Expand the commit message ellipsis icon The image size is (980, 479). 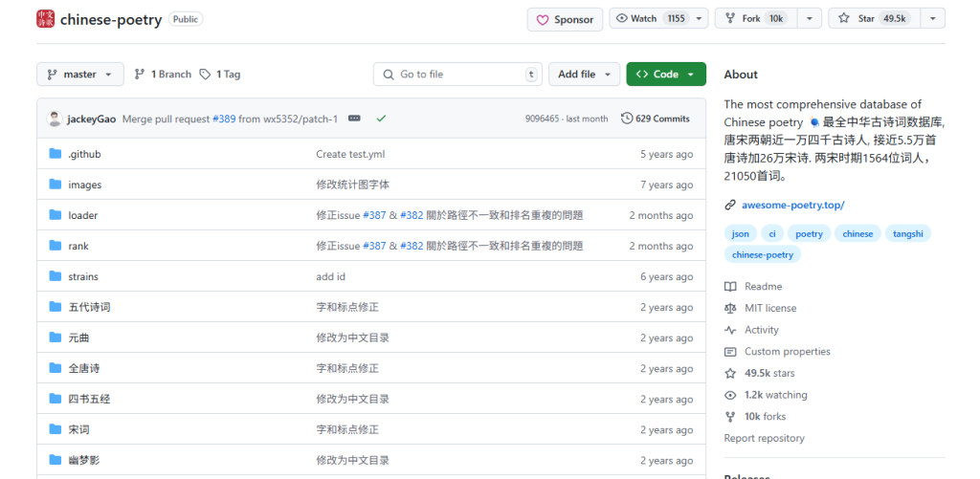click(x=354, y=118)
